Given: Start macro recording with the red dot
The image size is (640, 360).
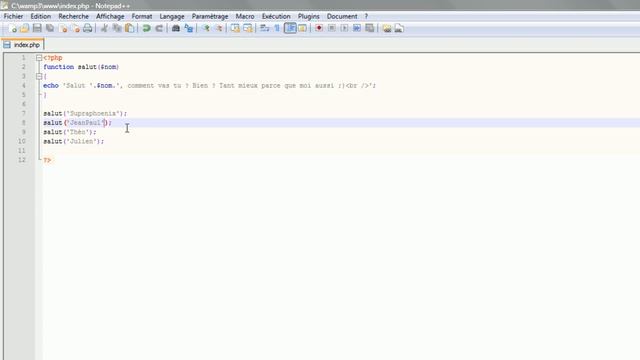Looking at the screenshot, I should pyautogui.click(x=319, y=28).
